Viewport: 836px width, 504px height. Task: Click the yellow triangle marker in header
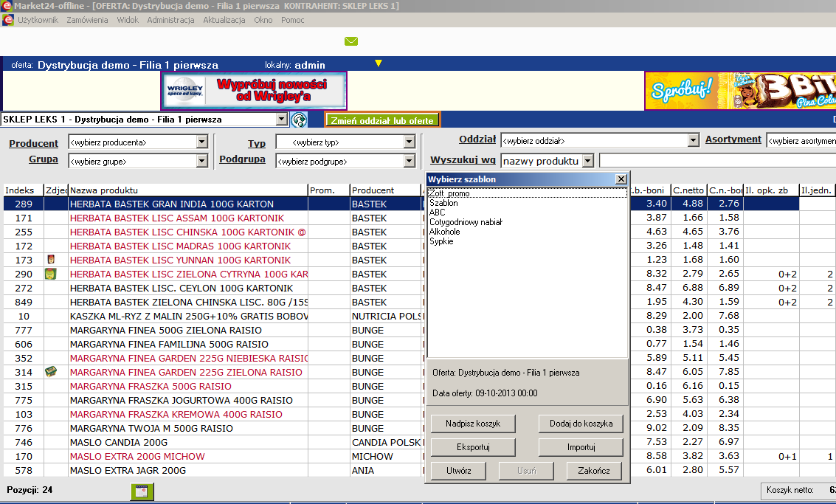coord(378,63)
